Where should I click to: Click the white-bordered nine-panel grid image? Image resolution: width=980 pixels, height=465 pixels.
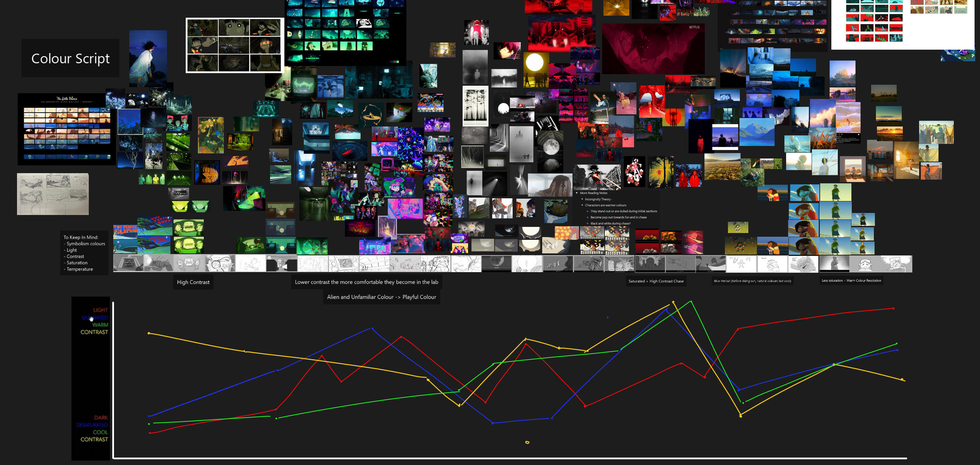235,45
